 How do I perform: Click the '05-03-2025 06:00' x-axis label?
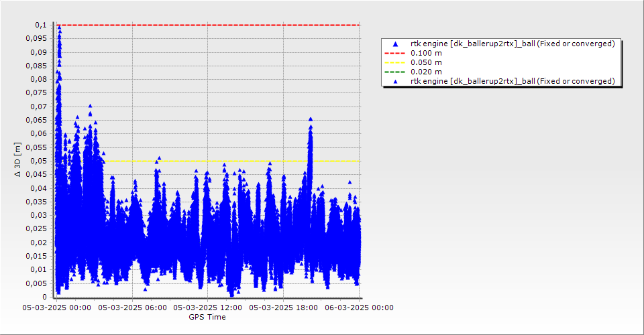132,308
